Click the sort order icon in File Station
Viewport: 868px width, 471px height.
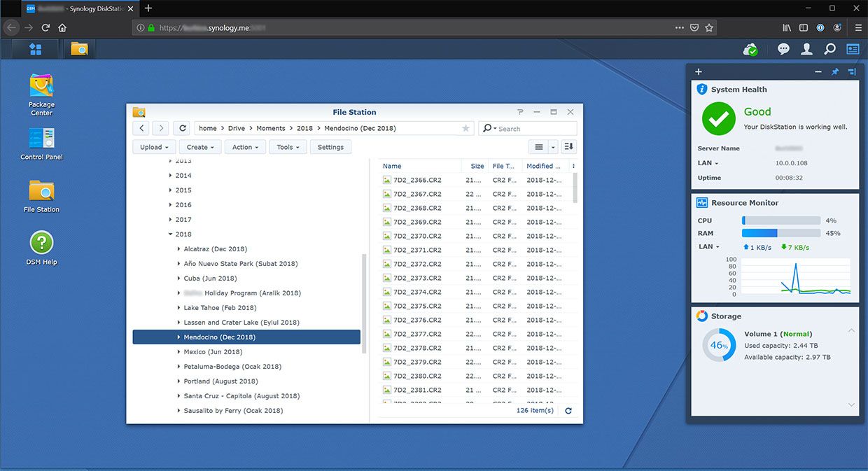pos(568,146)
